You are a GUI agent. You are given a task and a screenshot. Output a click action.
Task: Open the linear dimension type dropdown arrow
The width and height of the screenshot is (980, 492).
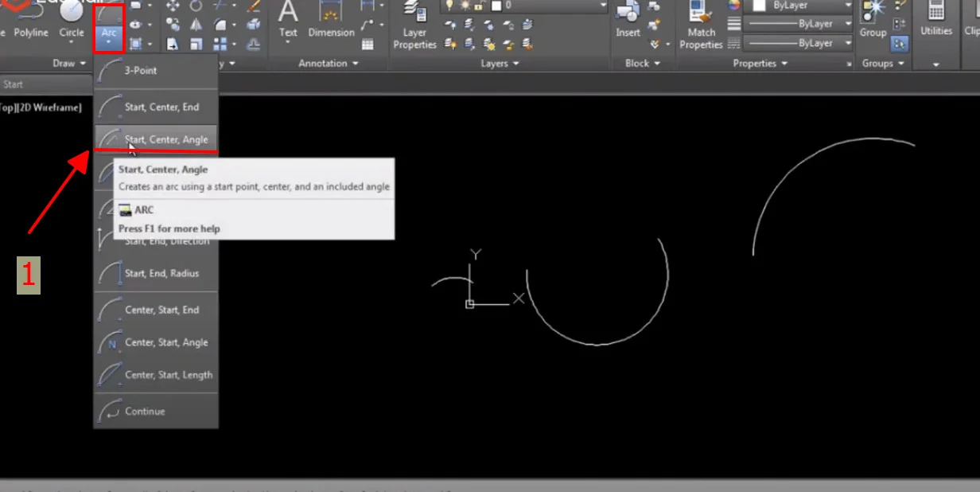point(383,6)
